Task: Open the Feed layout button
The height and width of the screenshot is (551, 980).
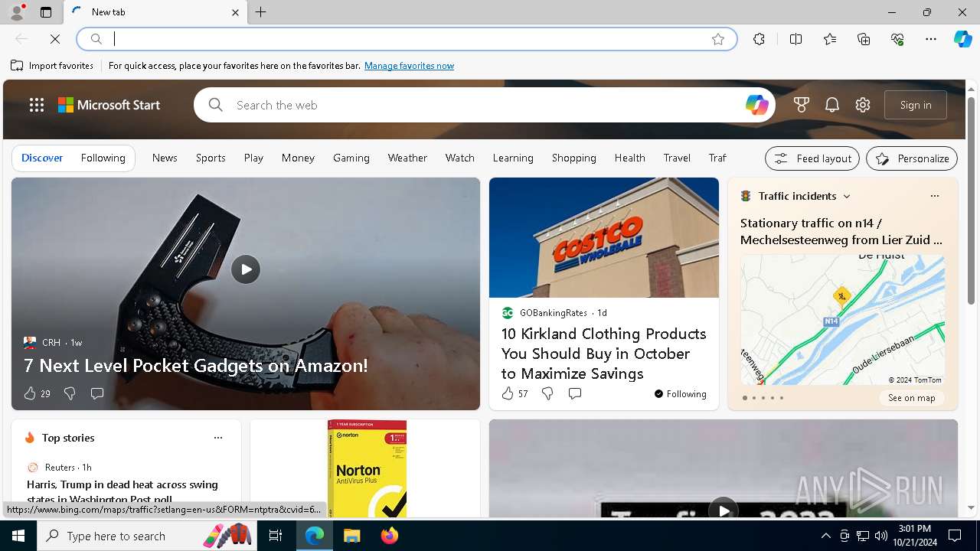Action: (812, 158)
